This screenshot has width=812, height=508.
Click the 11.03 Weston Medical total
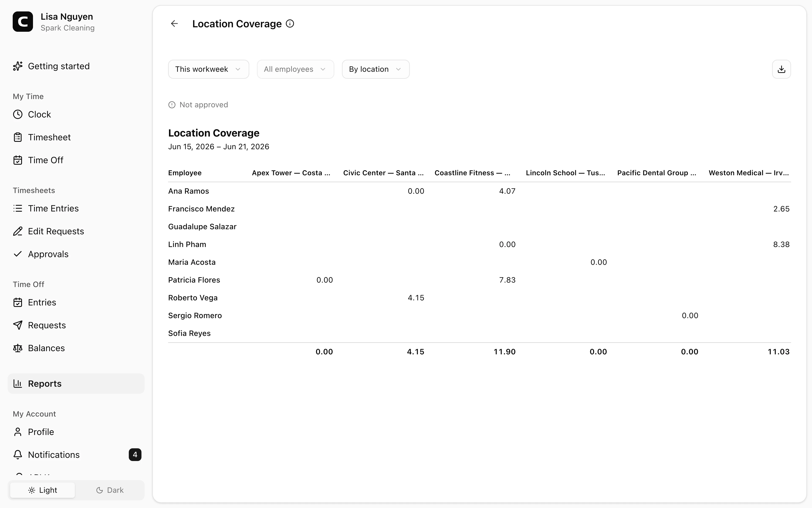[x=778, y=352]
